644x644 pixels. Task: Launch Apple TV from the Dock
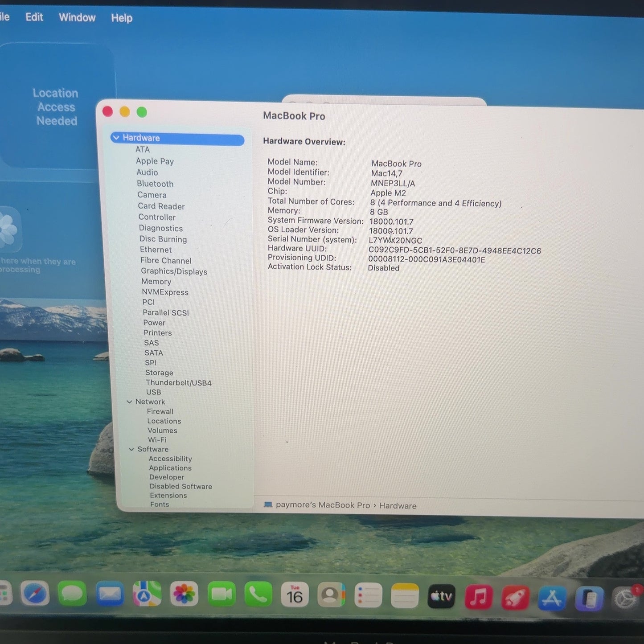point(441,596)
